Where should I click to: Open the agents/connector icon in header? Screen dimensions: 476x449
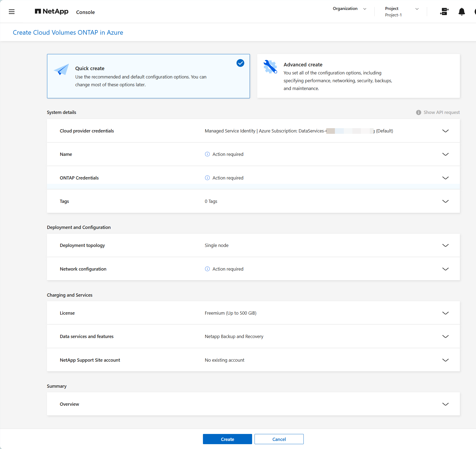444,12
